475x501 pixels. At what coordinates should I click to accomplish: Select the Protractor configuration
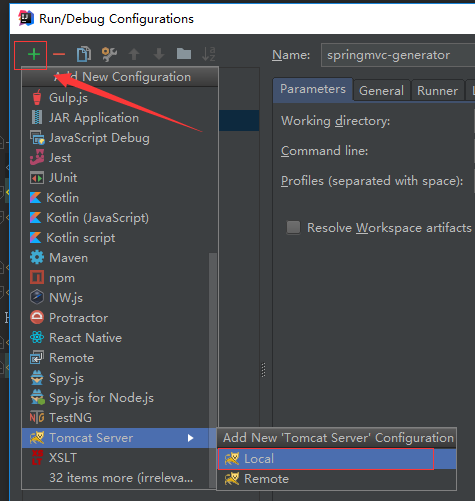pyautogui.click(x=115, y=318)
